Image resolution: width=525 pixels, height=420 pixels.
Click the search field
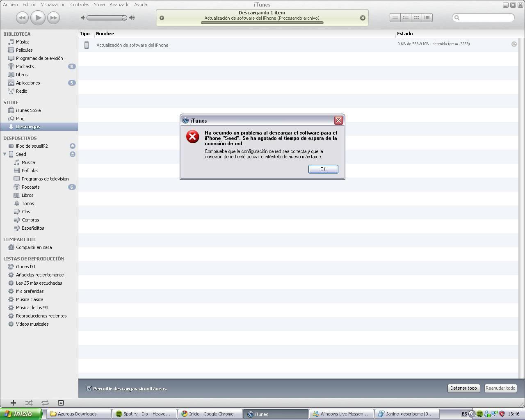pos(483,18)
